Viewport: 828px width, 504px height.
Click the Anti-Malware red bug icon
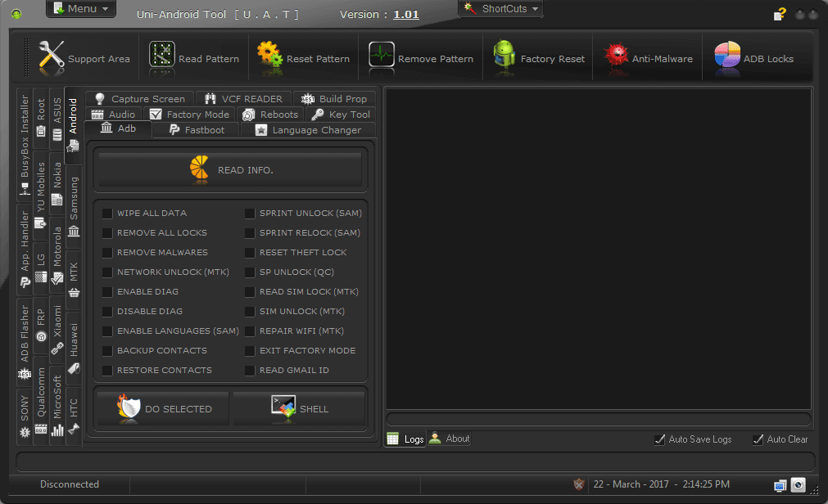(616, 54)
